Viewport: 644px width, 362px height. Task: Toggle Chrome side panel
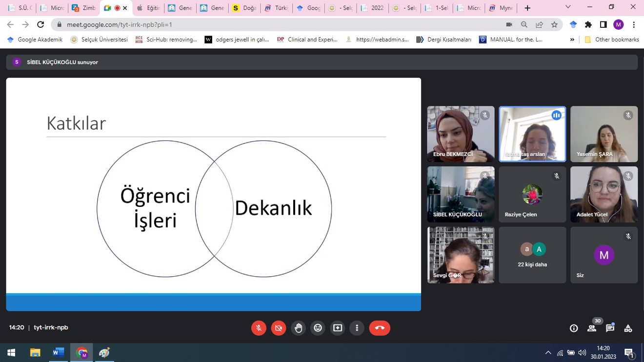604,24
